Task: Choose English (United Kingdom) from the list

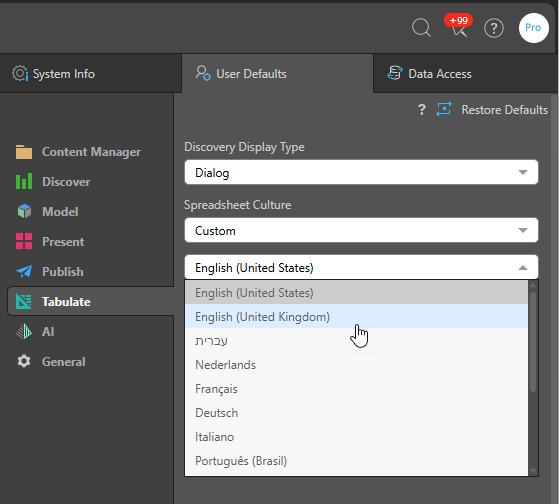Action: point(356,317)
